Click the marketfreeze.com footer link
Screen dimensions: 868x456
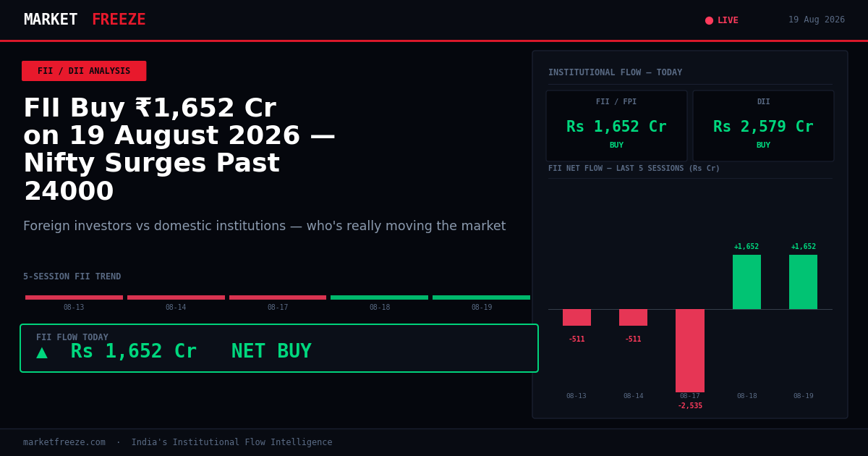[64, 442]
